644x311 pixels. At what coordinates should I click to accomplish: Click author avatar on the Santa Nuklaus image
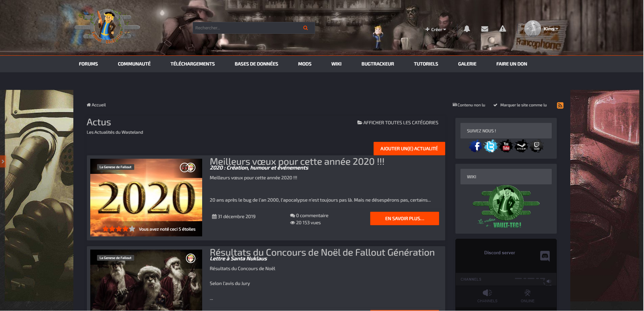tap(191, 258)
